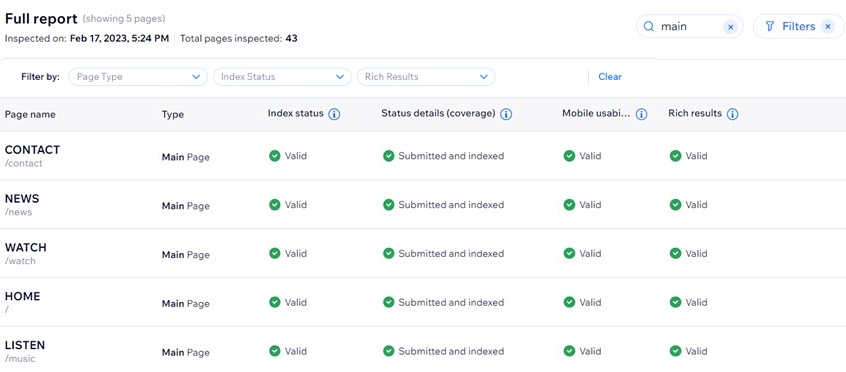Open the Index Status filter dropdown
The height and width of the screenshot is (372, 846).
[x=282, y=77]
